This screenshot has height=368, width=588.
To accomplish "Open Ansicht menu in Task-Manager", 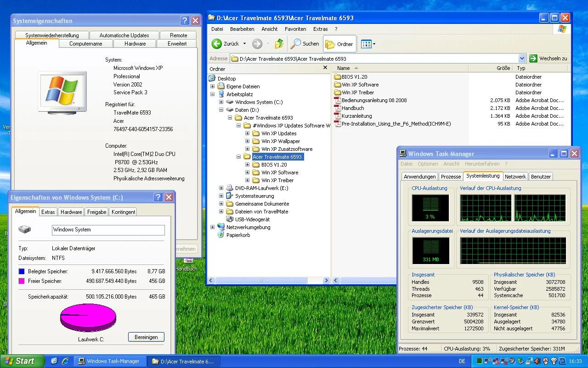I will click(x=452, y=164).
